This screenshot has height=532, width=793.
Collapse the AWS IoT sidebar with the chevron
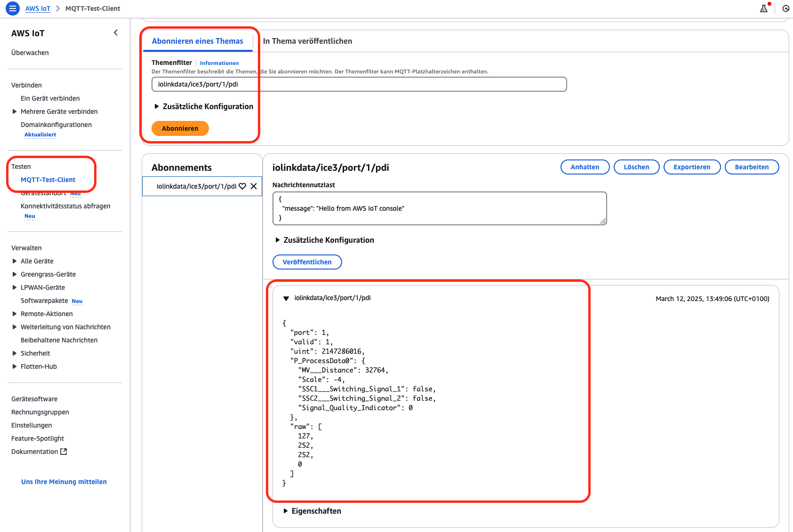116,32
